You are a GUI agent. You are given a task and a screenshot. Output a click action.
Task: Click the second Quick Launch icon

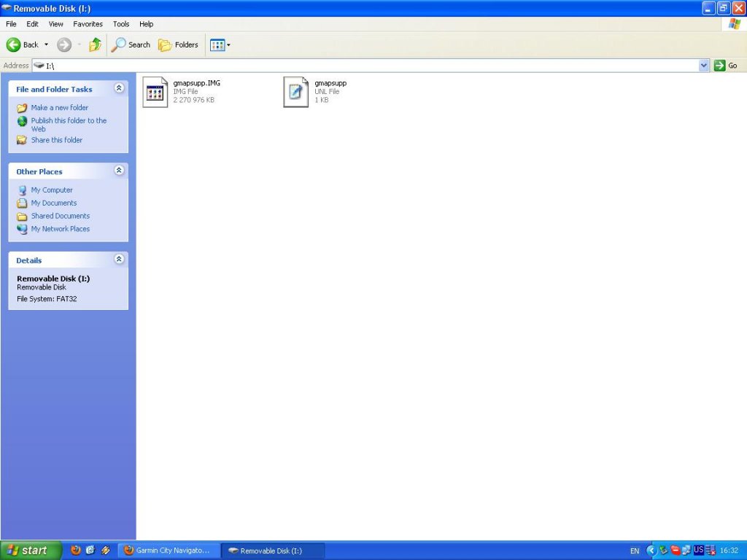(x=90, y=551)
